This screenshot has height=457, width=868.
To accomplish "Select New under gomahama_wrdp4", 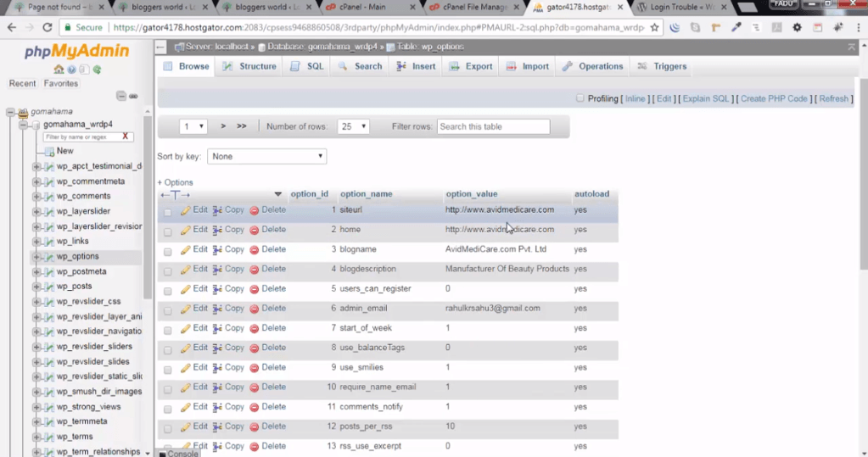I will coord(64,151).
